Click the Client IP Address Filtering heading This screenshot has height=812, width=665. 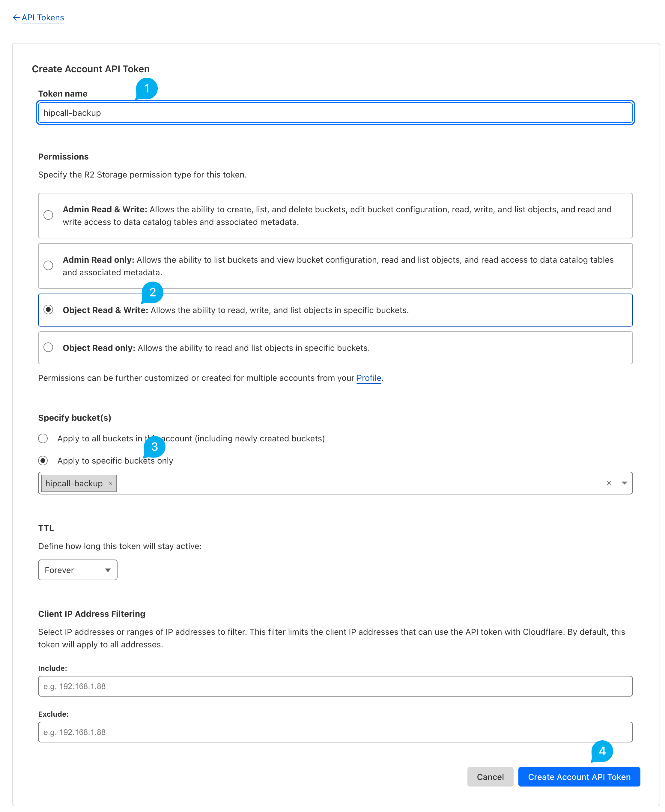point(91,614)
